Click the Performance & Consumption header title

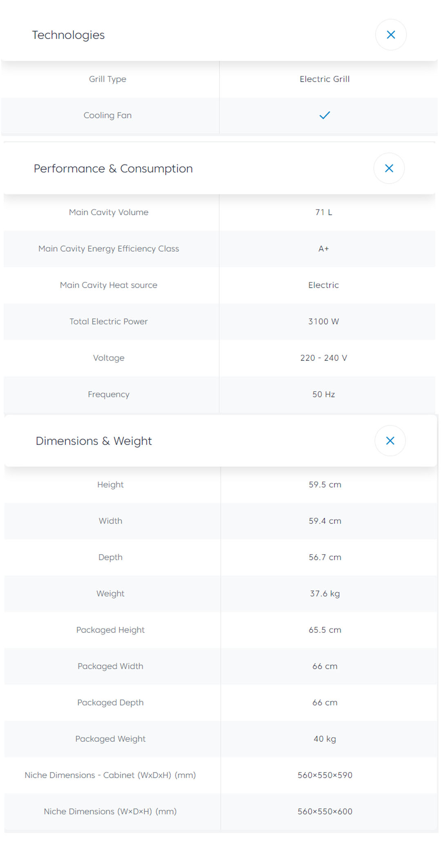point(113,169)
